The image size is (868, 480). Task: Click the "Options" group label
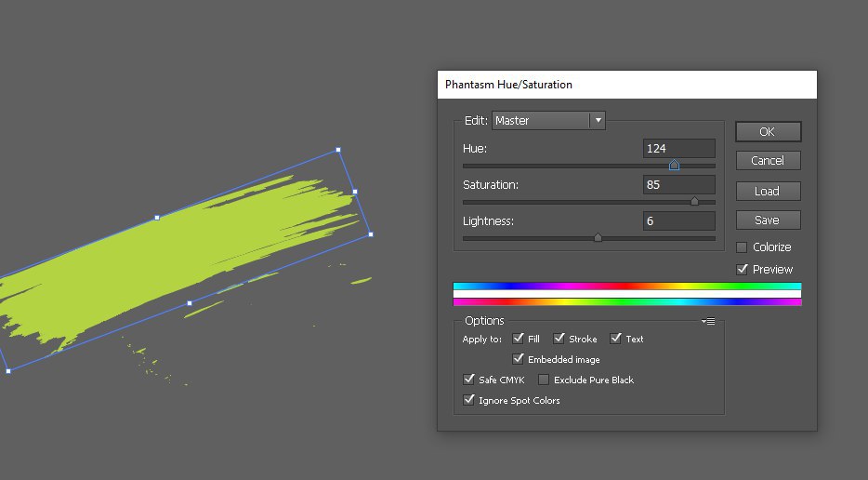484,321
